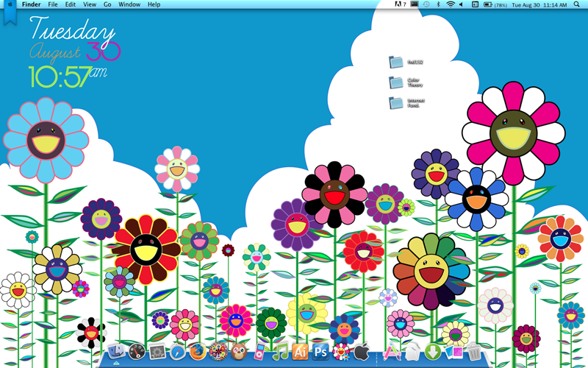The image size is (588, 368).
Task: Open the green music notes icon in dock
Action: pyautogui.click(x=280, y=352)
